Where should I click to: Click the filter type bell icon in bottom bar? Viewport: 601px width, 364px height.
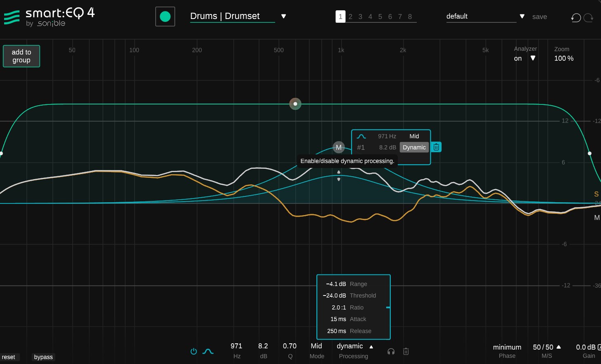(208, 351)
